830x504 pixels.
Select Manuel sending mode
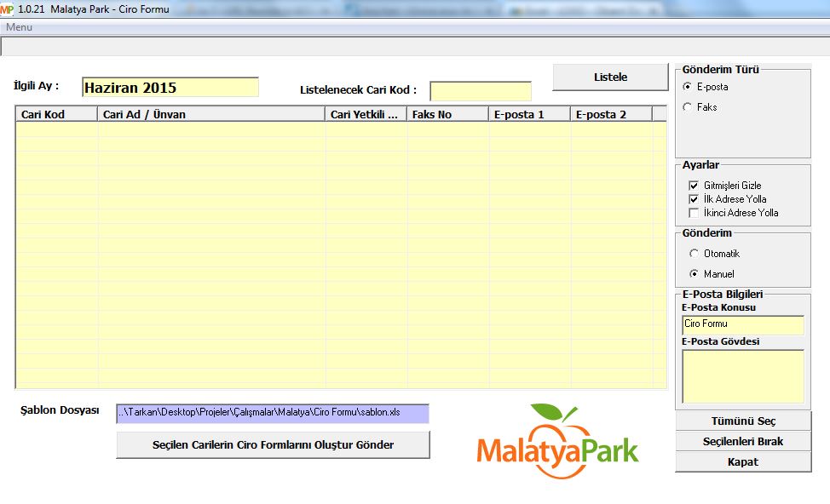694,274
